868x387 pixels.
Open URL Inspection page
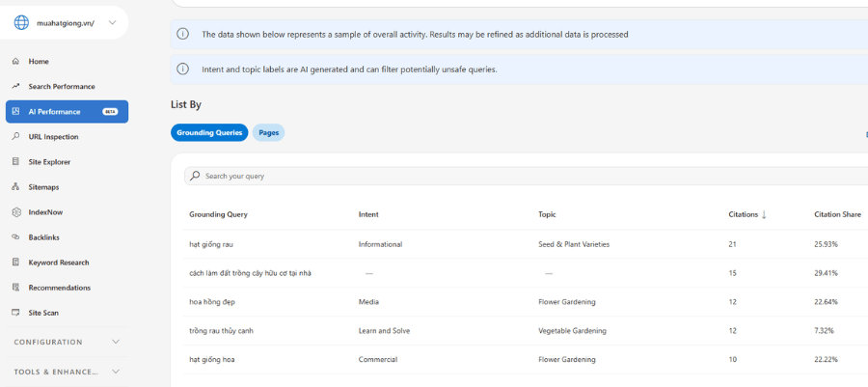tap(53, 137)
